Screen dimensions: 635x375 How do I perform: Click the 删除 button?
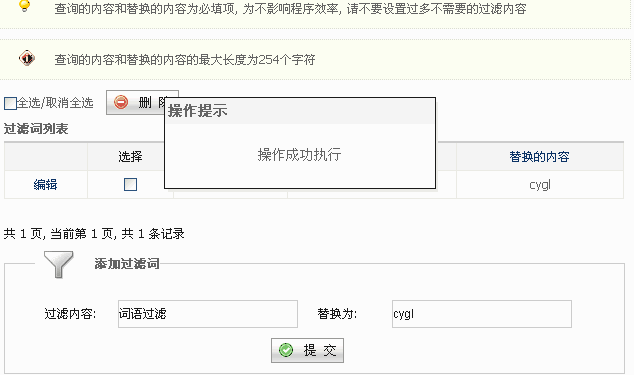pos(142,102)
